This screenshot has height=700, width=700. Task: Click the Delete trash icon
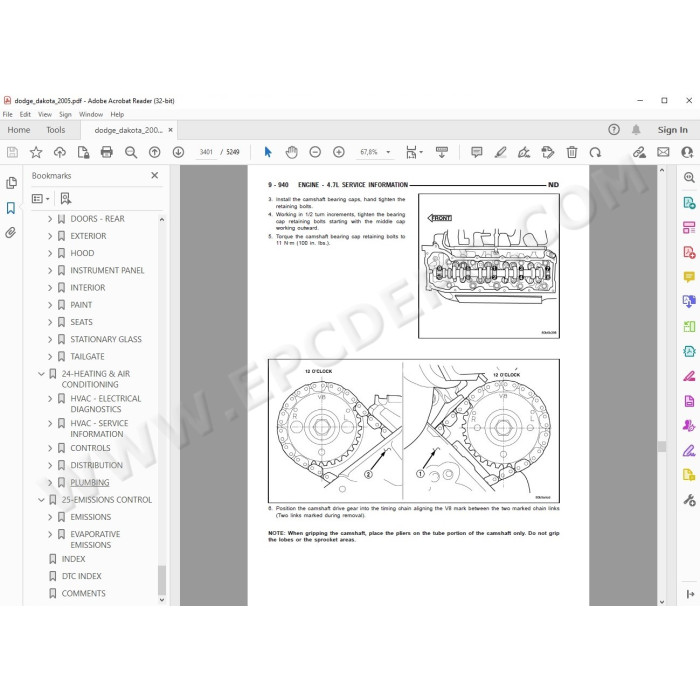pos(571,152)
